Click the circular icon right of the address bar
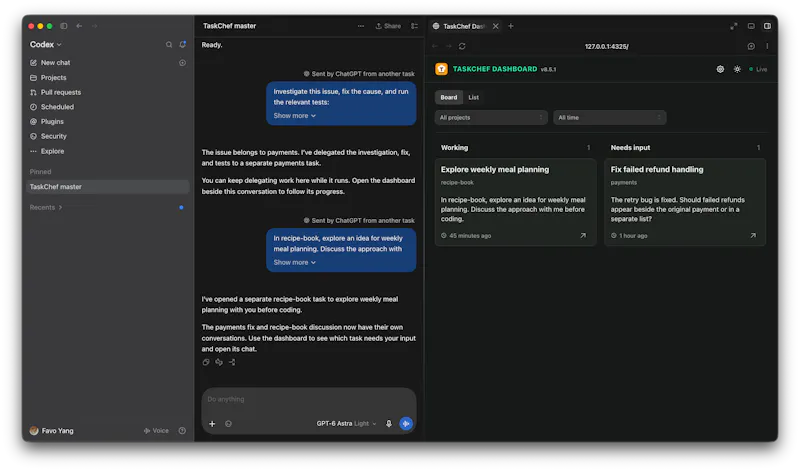The height and width of the screenshot is (471, 800). [x=751, y=46]
